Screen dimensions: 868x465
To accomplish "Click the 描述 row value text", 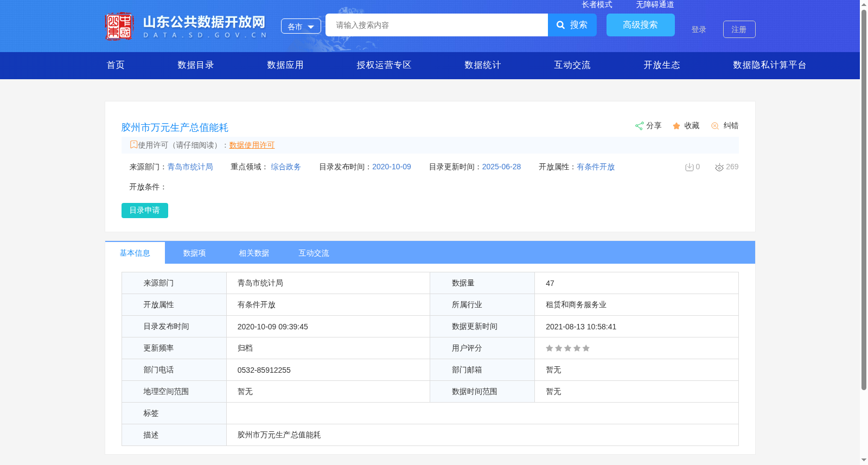I will coord(279,435).
